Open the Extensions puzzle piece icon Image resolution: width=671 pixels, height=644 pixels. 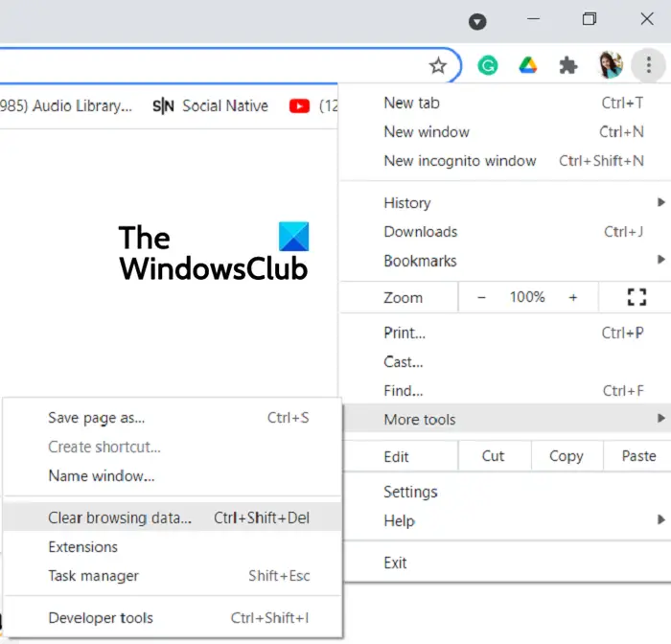(567, 65)
